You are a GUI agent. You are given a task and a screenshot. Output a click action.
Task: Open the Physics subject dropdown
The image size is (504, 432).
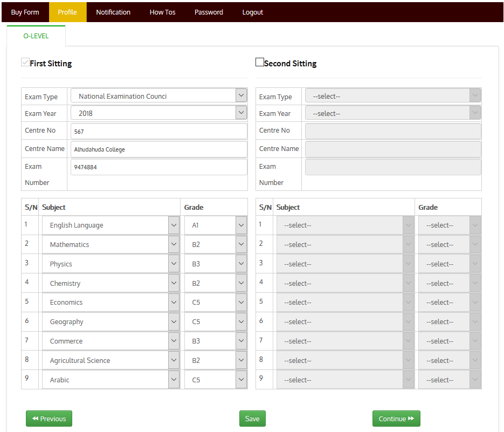click(111, 264)
